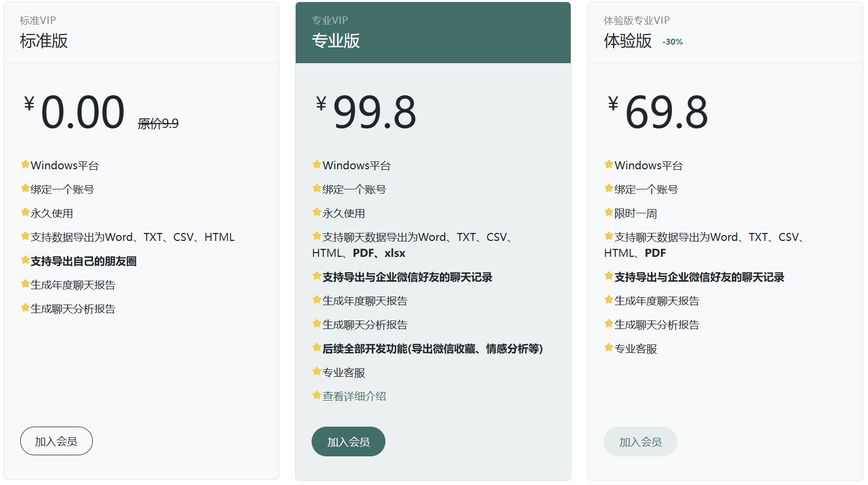The height and width of the screenshot is (485, 868).
Task: Click the ¥99.8 price
Action: (374, 112)
